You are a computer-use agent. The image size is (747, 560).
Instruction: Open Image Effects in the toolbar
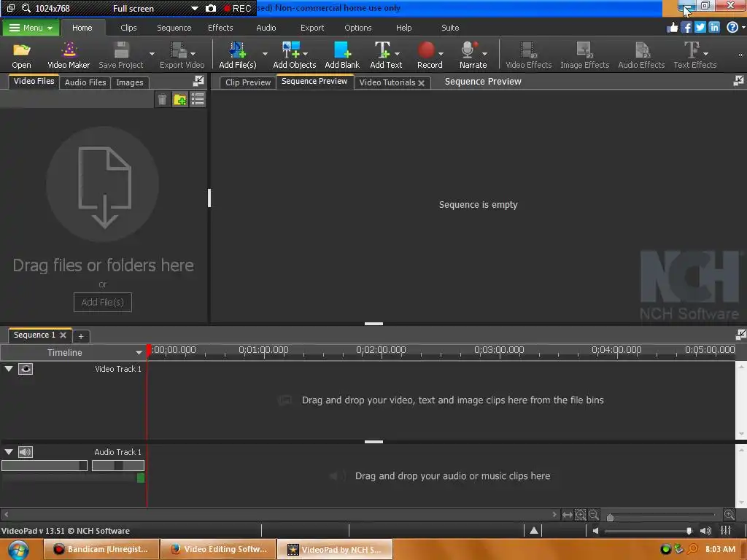584,55
